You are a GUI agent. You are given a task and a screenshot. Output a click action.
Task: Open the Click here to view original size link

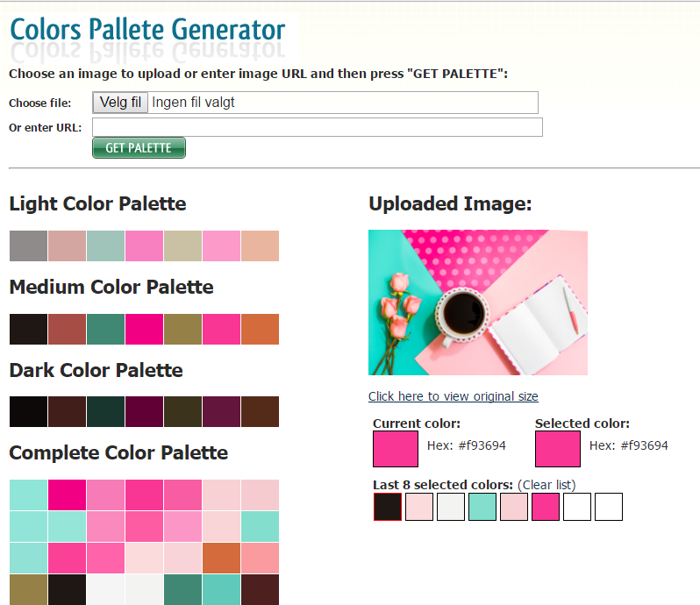click(454, 396)
